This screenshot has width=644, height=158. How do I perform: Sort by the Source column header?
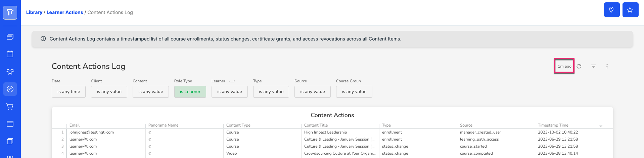tap(466, 125)
